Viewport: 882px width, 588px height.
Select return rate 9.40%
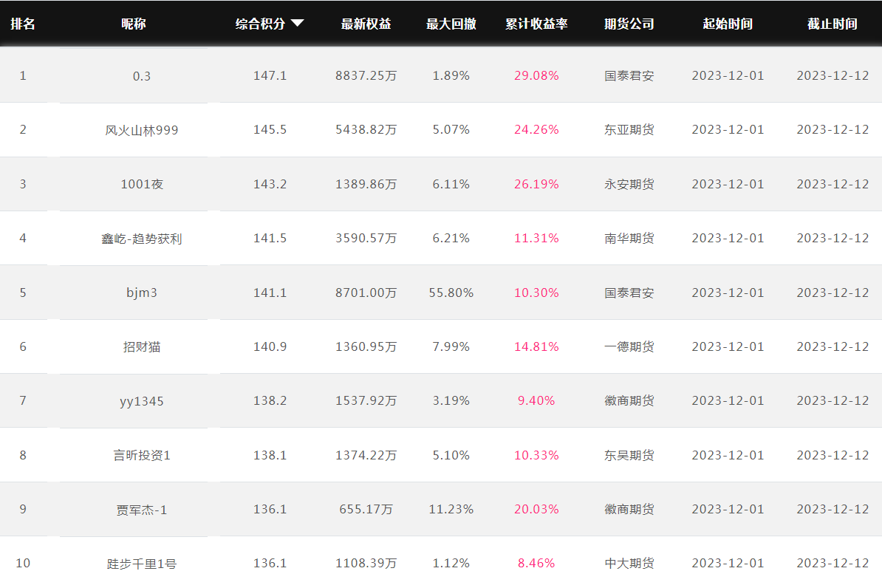click(x=536, y=400)
